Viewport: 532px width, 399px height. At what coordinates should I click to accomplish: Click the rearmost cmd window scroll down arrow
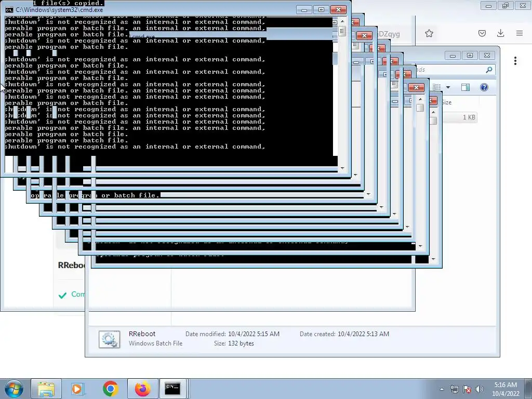point(433,259)
